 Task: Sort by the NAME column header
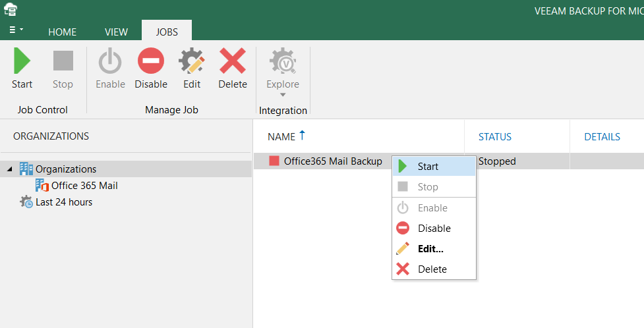[281, 137]
